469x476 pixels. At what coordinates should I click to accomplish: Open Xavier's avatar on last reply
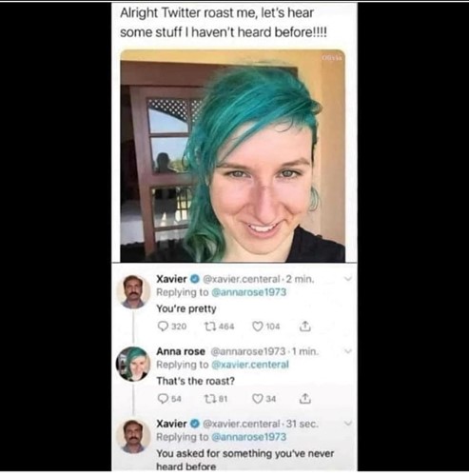pos(133,436)
